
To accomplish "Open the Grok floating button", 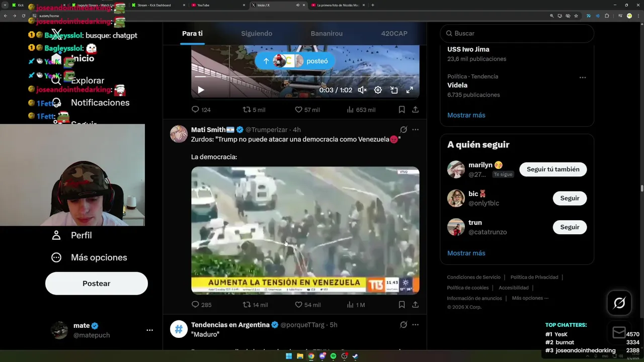I will (619, 303).
